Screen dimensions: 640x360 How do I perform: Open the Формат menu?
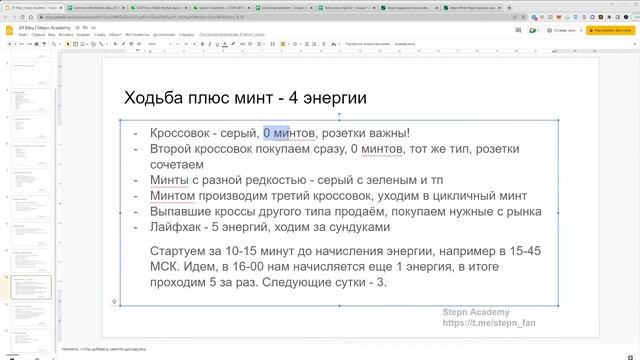click(83, 35)
